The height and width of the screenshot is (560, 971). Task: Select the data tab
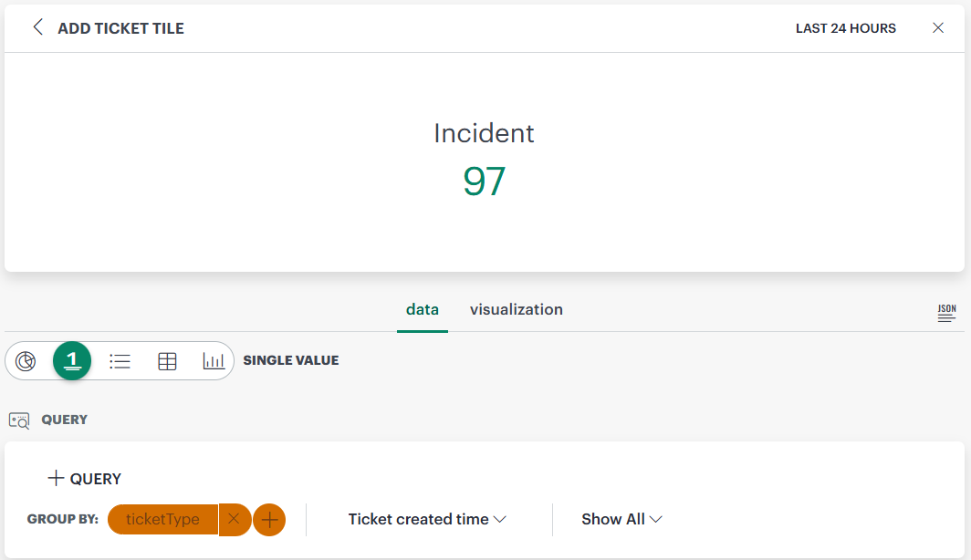click(422, 309)
